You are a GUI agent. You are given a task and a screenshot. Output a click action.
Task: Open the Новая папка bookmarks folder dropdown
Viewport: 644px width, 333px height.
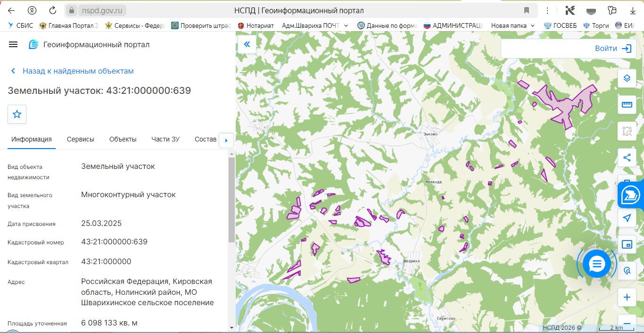pos(513,25)
